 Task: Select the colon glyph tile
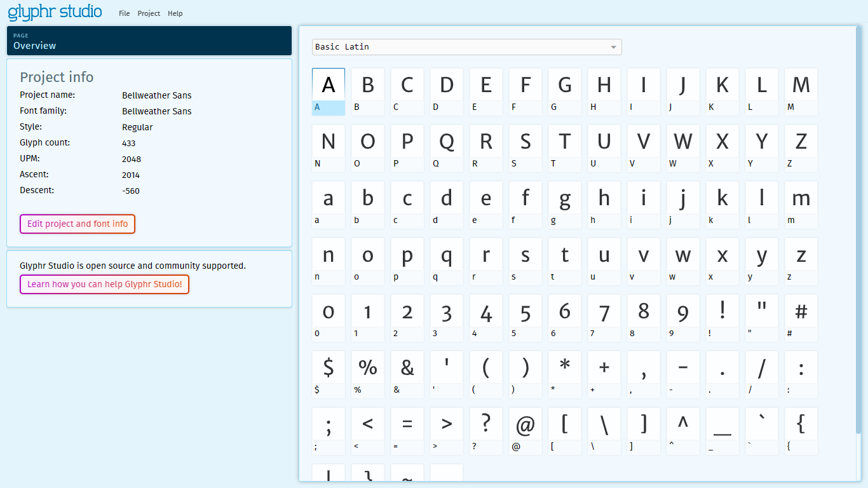pyautogui.click(x=801, y=374)
